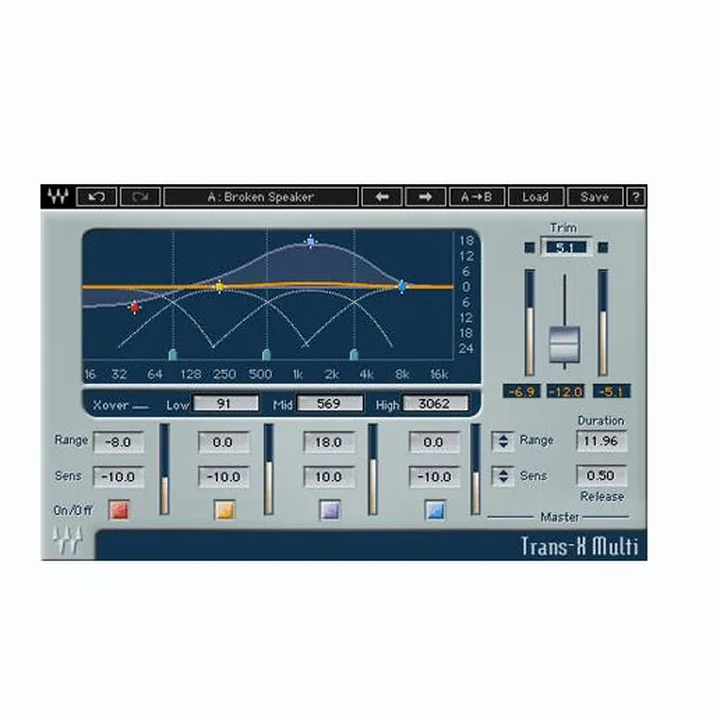Click the Trim fader handle
This screenshot has height=720, width=720.
click(564, 344)
